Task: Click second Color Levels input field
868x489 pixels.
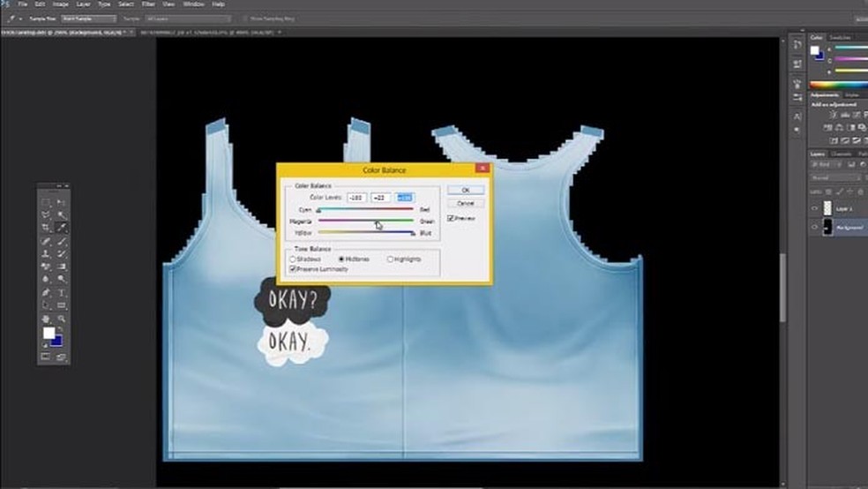Action: coord(380,197)
